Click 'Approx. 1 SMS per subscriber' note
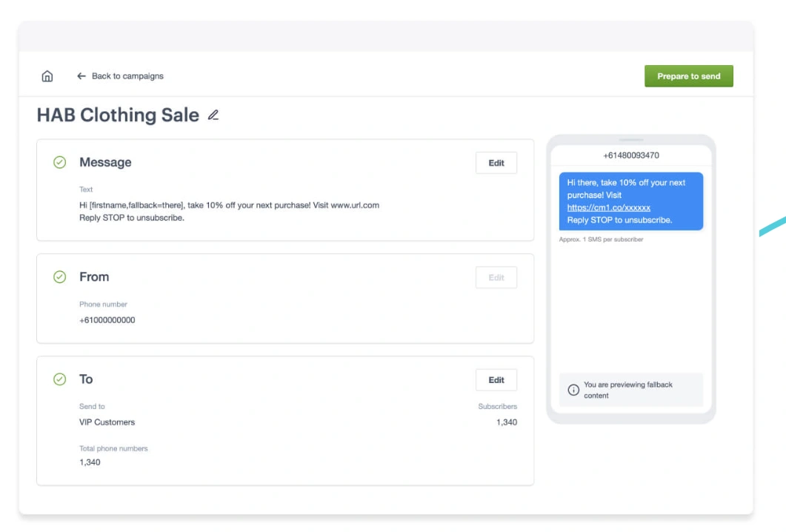786x532 pixels. click(x=601, y=239)
